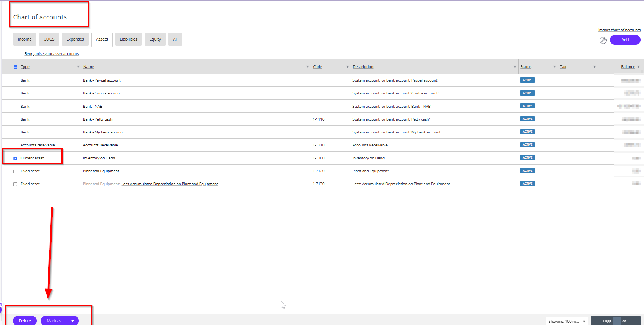
Task: Open Type column filter icon
Action: tap(78, 67)
